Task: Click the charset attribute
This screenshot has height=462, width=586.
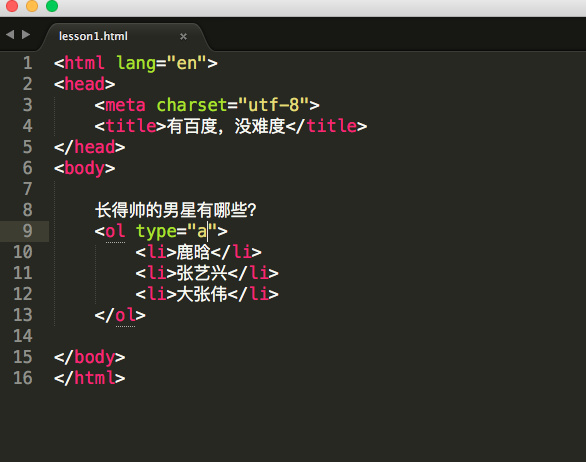Action: tap(192, 105)
